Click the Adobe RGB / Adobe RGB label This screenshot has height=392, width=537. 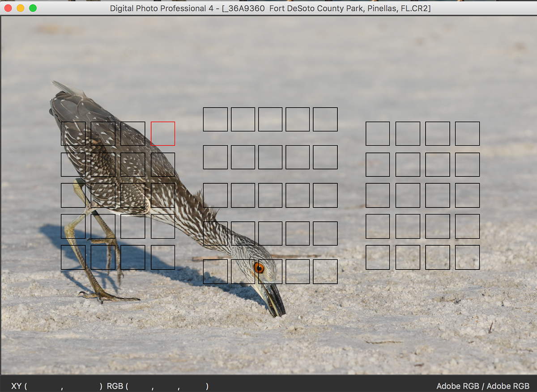point(483,386)
